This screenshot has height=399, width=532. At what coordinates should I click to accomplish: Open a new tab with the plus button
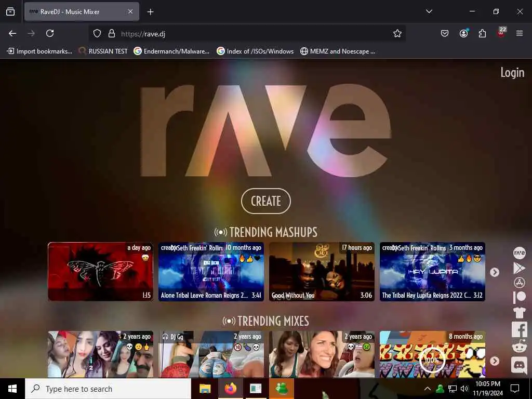pos(150,12)
